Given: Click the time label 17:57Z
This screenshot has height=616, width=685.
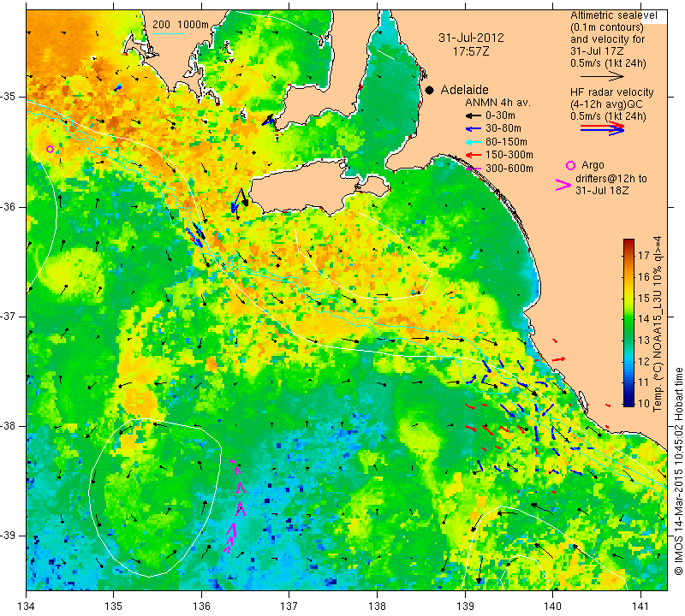Looking at the screenshot, I should [x=470, y=51].
